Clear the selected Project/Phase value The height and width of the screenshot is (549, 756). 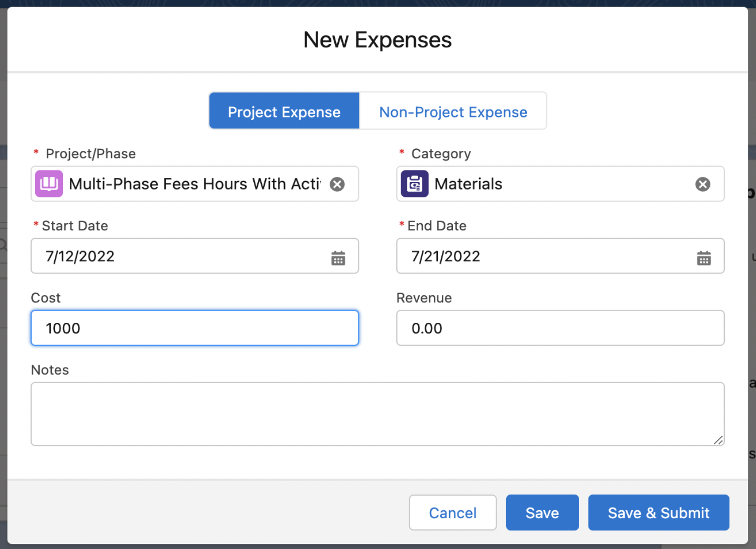point(337,184)
